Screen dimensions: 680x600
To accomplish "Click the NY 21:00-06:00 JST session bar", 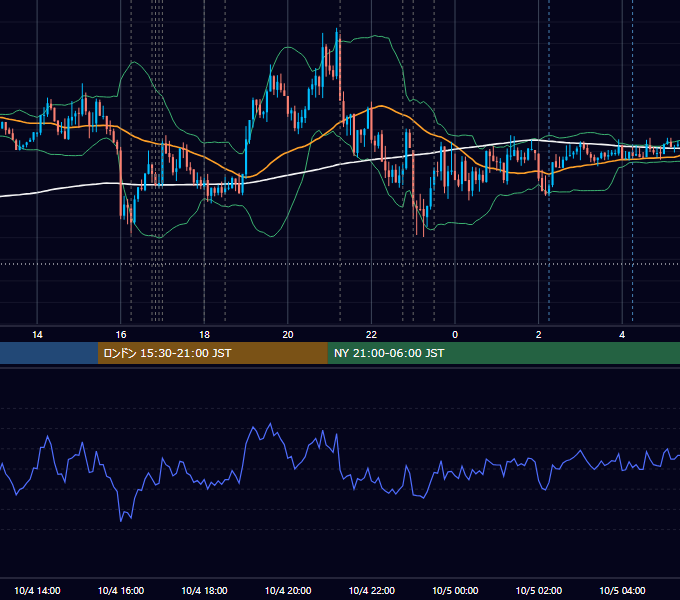I will tap(503, 353).
